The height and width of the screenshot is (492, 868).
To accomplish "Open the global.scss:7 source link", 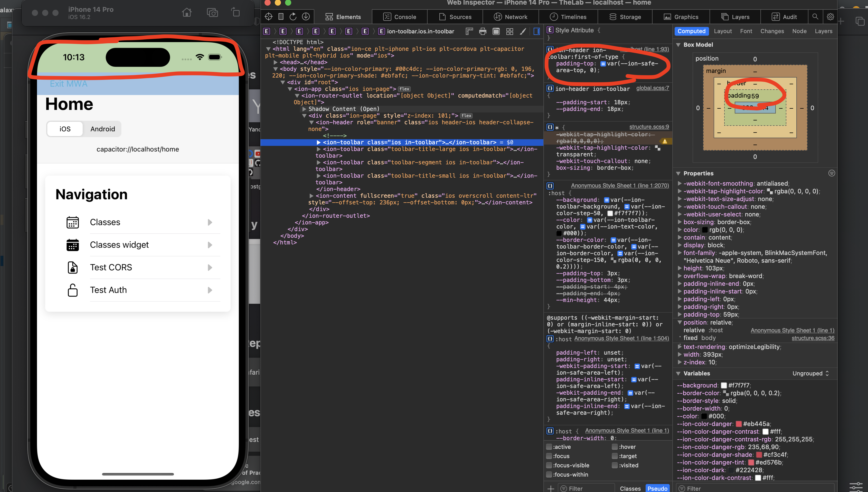I will (652, 88).
